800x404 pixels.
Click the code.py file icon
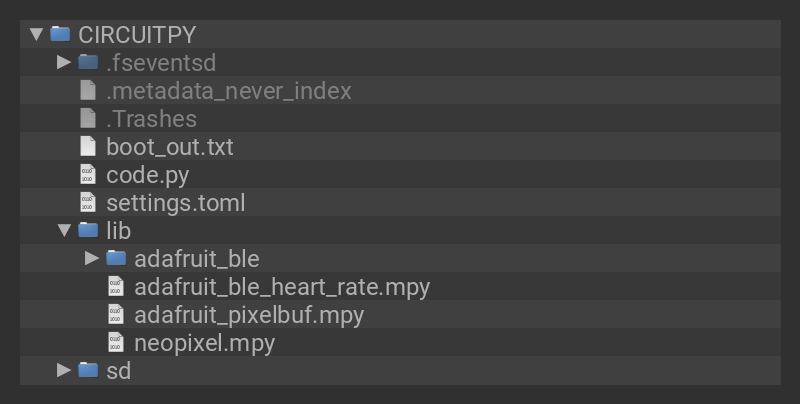(88, 175)
